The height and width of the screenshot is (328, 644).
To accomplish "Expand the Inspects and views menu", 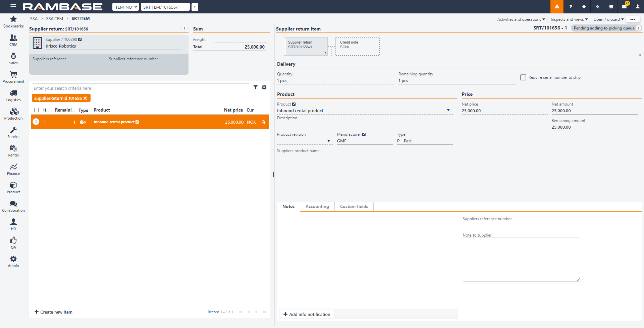I will coord(569,19).
